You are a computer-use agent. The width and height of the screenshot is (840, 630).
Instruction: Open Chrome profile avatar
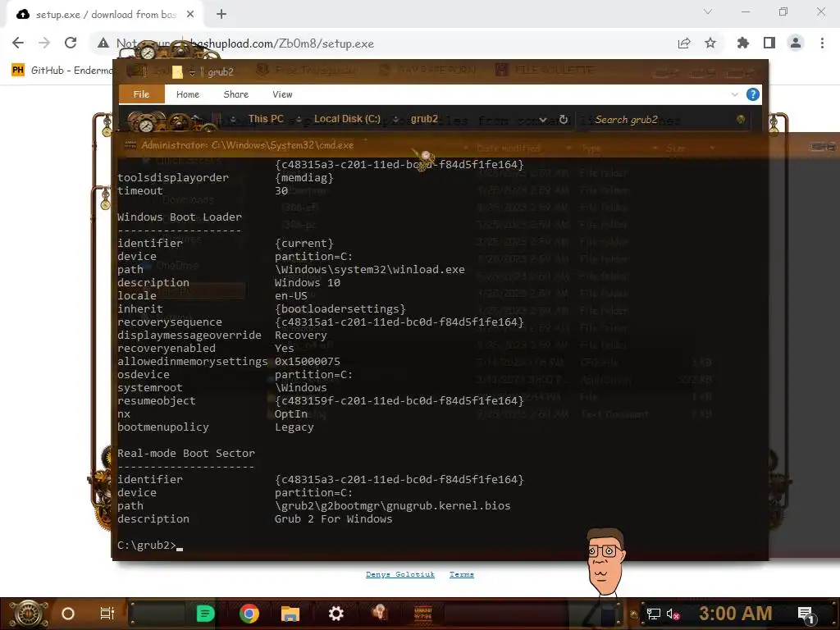click(796, 43)
